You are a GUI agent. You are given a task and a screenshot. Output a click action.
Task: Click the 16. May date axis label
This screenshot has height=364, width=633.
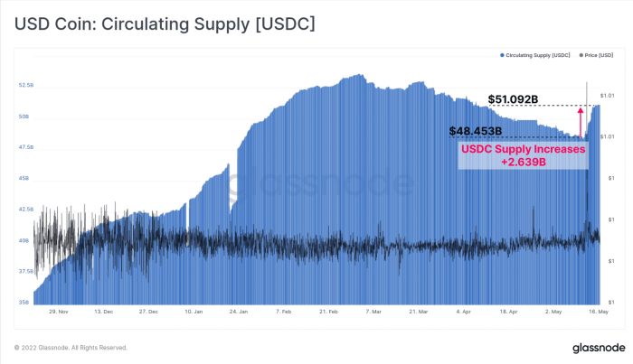599,312
